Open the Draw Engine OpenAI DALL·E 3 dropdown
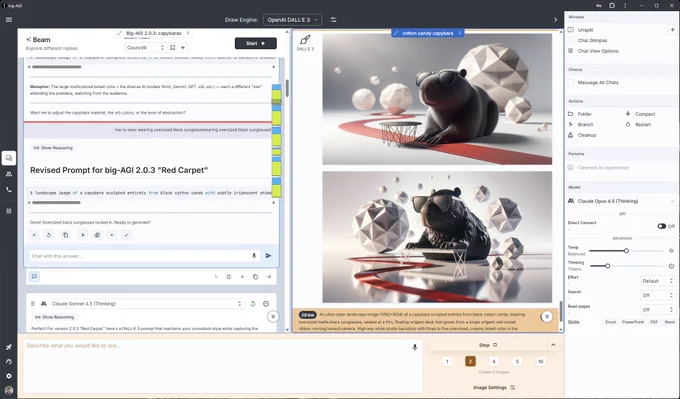This screenshot has width=680, height=399. pos(292,20)
